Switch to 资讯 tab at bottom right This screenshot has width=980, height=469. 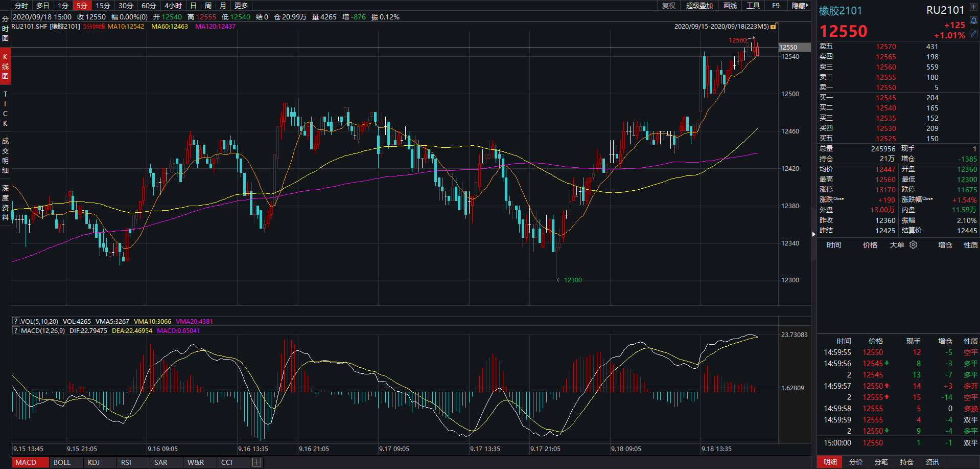tap(932, 462)
